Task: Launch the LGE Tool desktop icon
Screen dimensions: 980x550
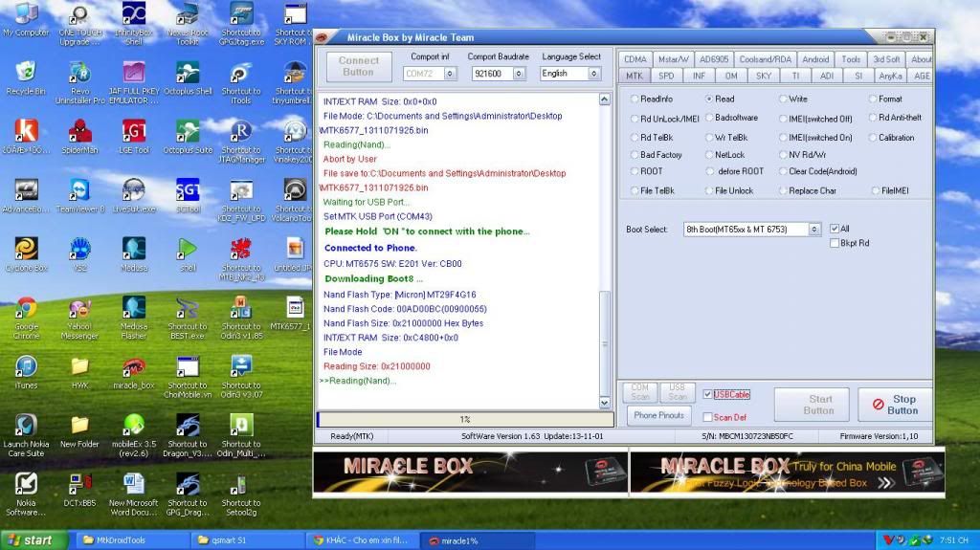Action: (x=134, y=137)
